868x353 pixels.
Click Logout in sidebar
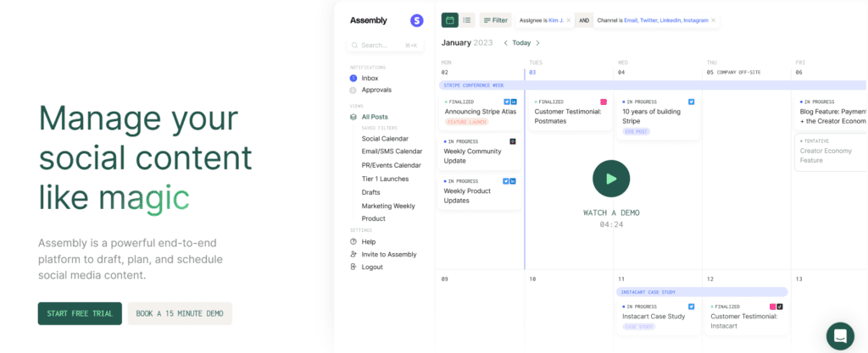[372, 268]
